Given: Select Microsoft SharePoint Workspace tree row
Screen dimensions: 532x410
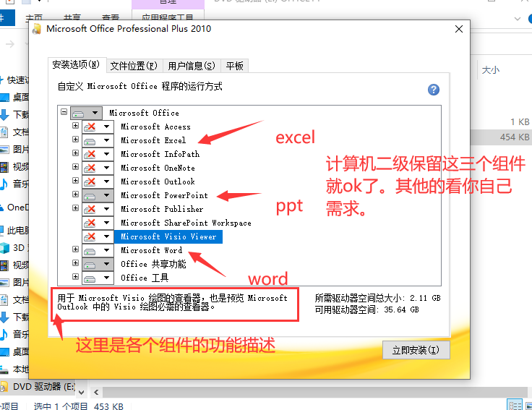Looking at the screenshot, I should [x=186, y=223].
